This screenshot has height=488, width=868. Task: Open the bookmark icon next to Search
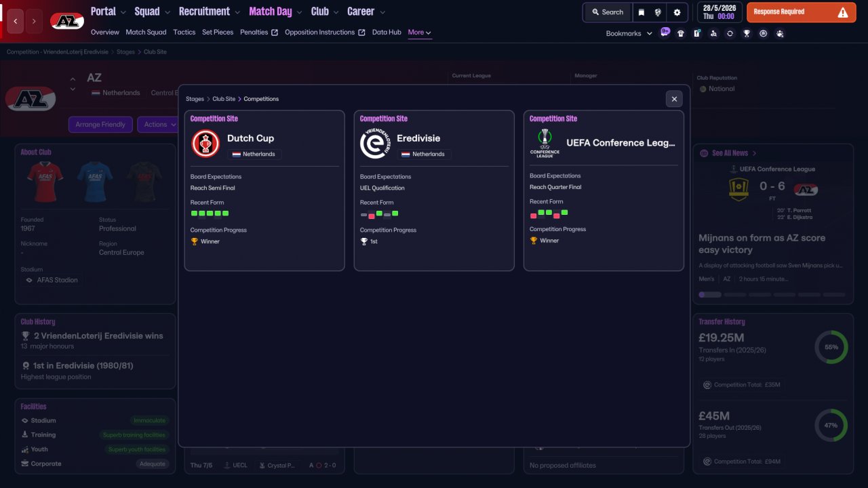(641, 12)
